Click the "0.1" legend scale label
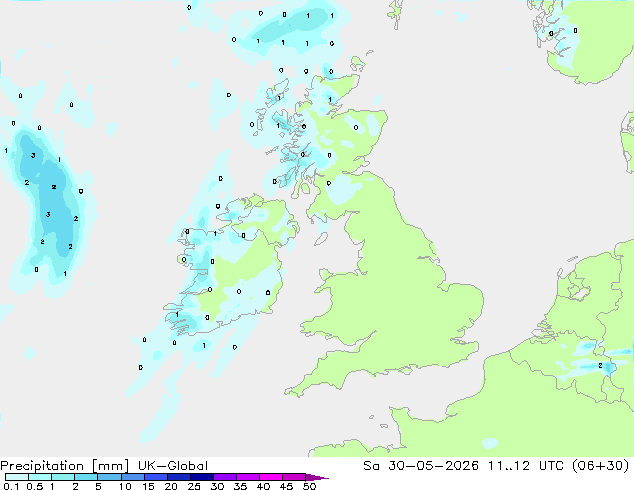 (11, 486)
